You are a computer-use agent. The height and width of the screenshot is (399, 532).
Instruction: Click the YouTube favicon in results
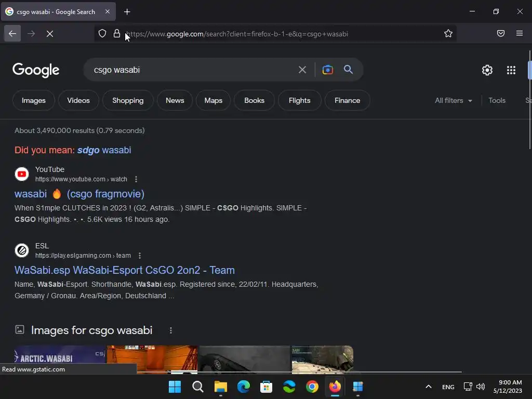(22, 174)
